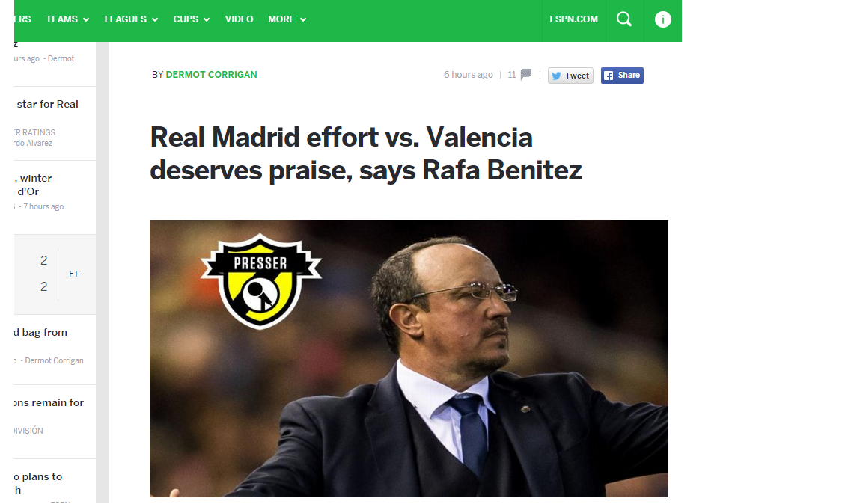Screen dimensions: 857x504
Task: Click the Twitter bird Tweet button
Action: [570, 76]
